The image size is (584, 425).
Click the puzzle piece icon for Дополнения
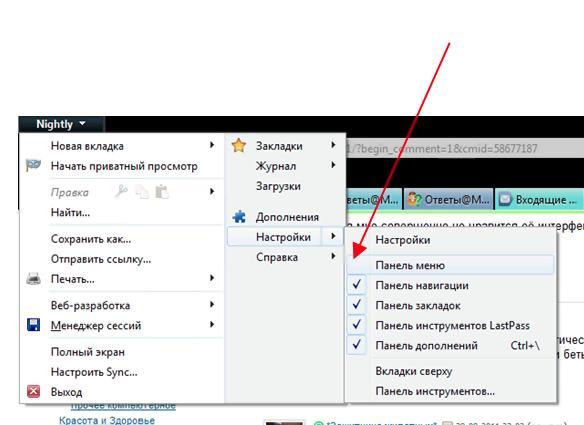pyautogui.click(x=239, y=216)
